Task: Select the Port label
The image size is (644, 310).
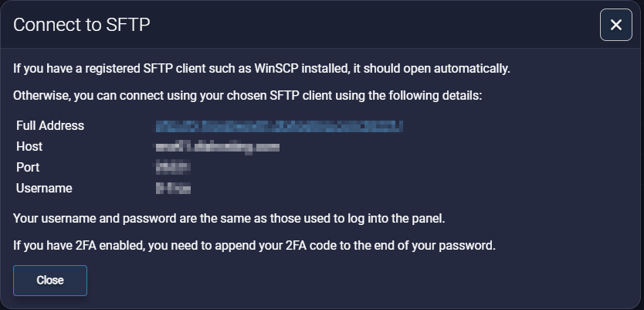Action: tap(28, 167)
